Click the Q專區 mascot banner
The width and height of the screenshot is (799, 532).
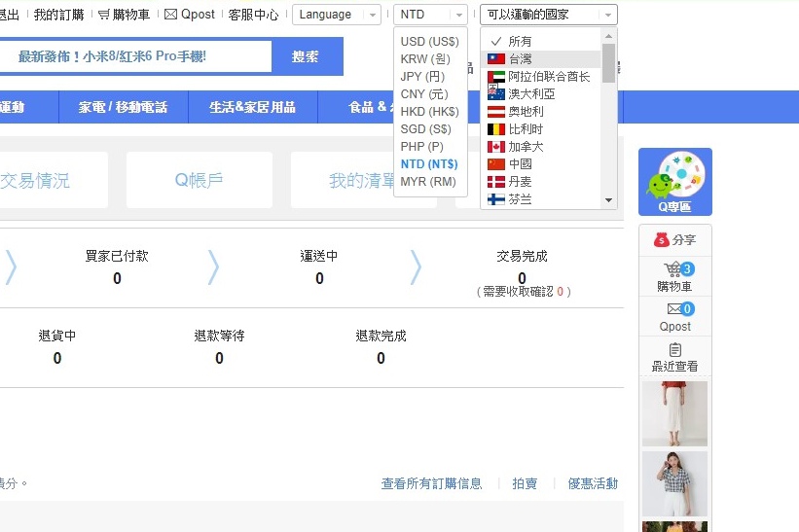pos(675,182)
